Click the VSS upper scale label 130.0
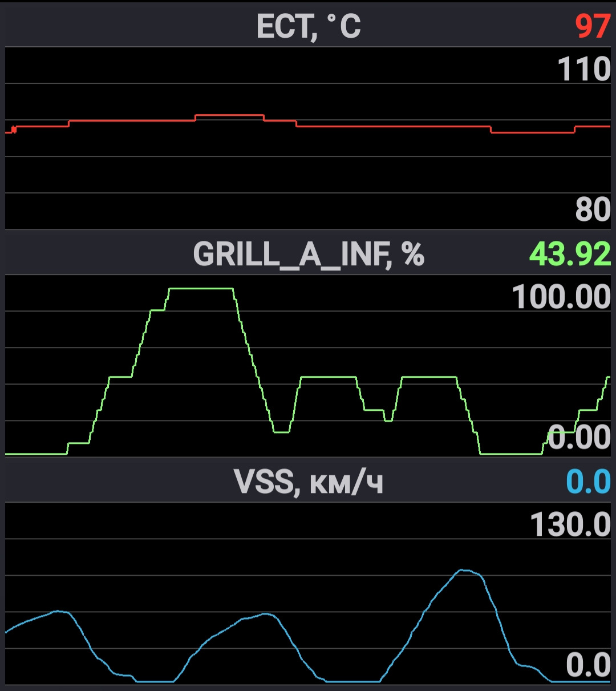This screenshot has height=691, width=616. 570,525
